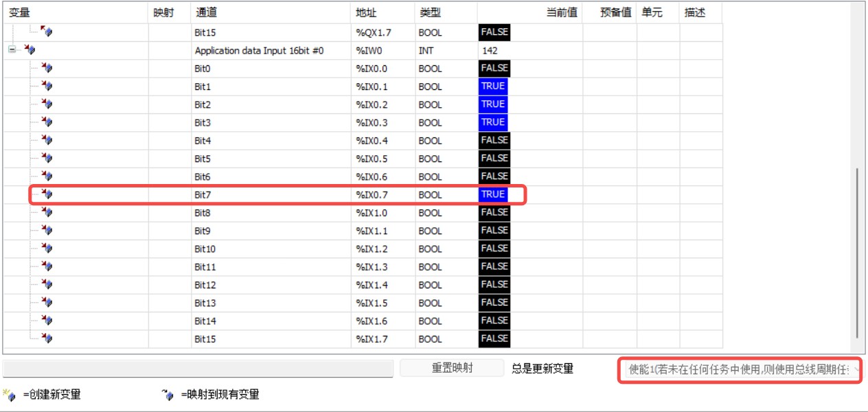Click the 重置映射 button
868x412 pixels.
tap(452, 368)
